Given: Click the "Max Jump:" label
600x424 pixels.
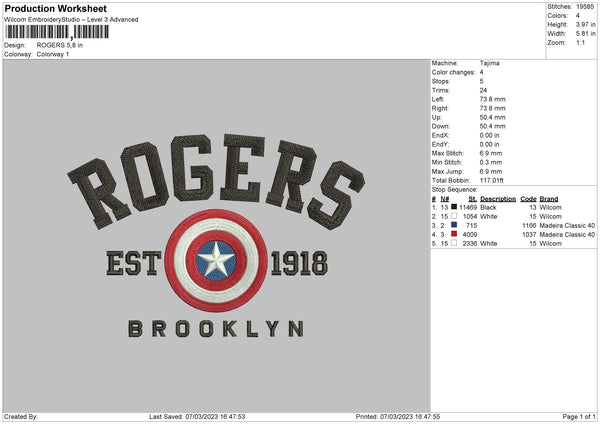Looking at the screenshot, I should click(x=447, y=171).
